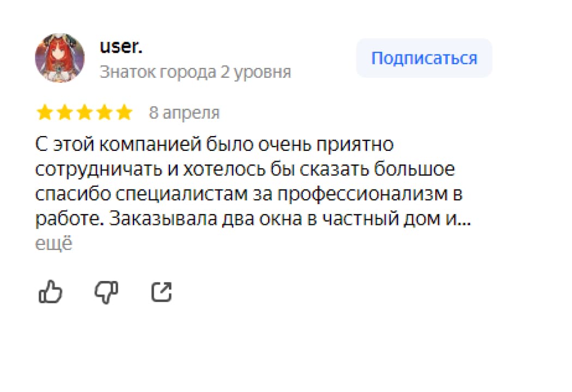Click the third rating star
The height and width of the screenshot is (392, 572).
(84, 113)
